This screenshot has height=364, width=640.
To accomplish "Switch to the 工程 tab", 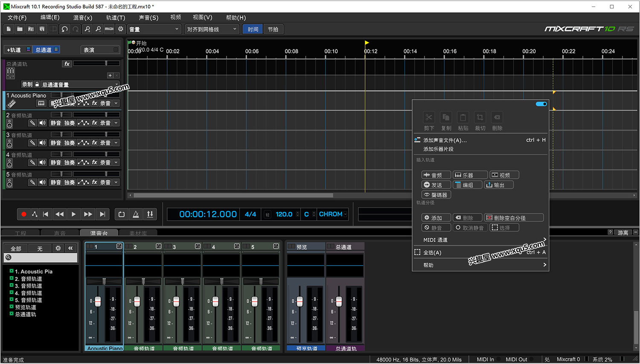I will pyautogui.click(x=20, y=233).
